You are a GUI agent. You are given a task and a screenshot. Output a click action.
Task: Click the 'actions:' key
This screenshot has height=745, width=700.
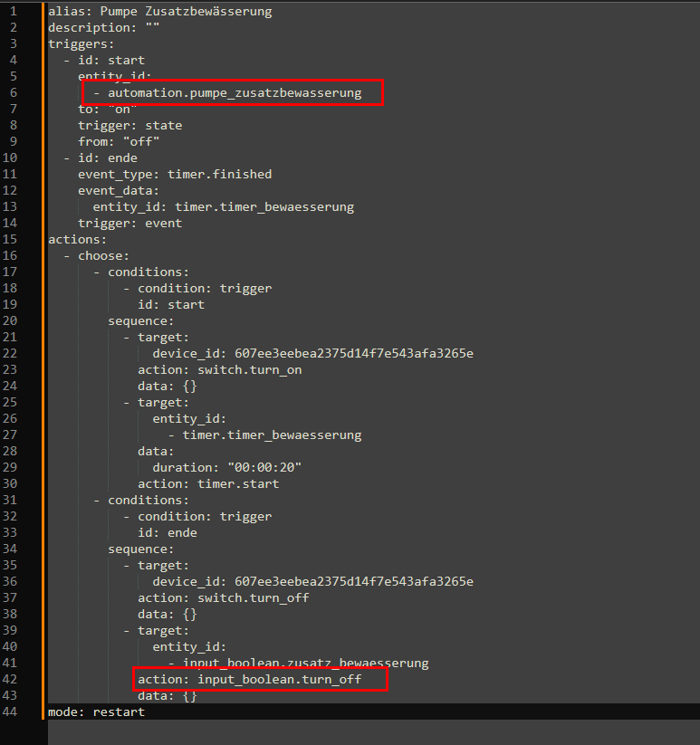pos(77,240)
